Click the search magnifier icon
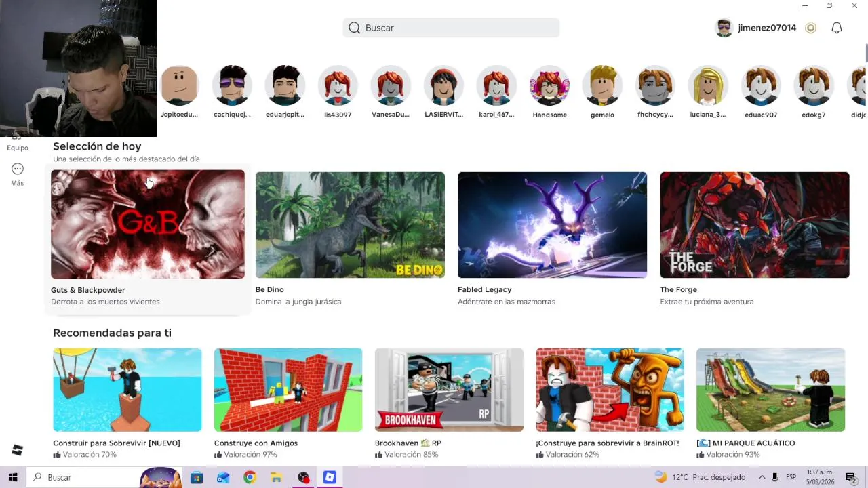868x488 pixels. click(354, 28)
